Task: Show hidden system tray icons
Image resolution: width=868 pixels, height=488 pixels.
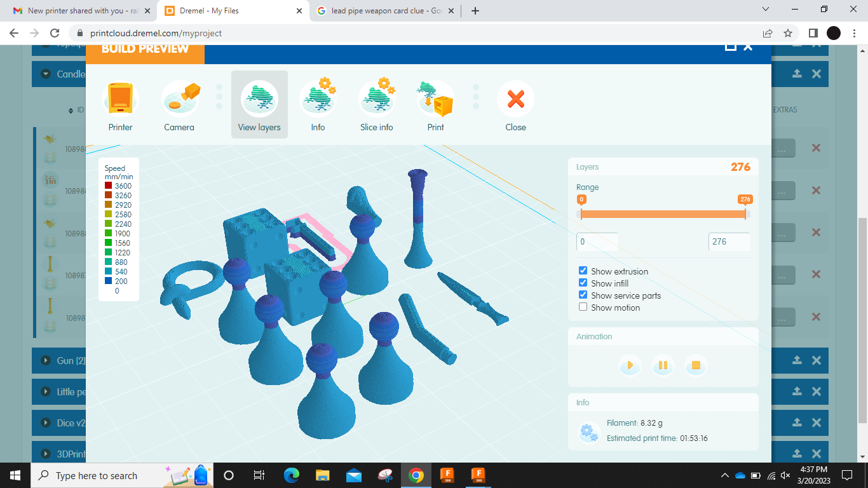Action: (724, 475)
